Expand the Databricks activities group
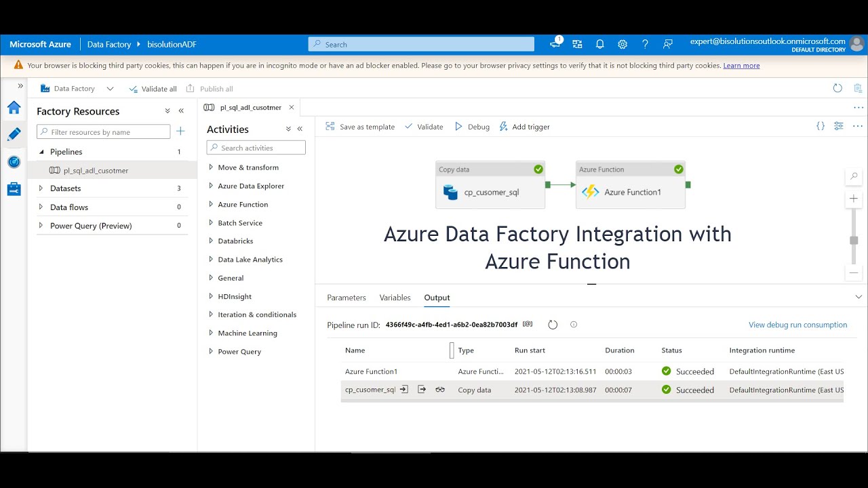868x488 pixels. coord(211,241)
